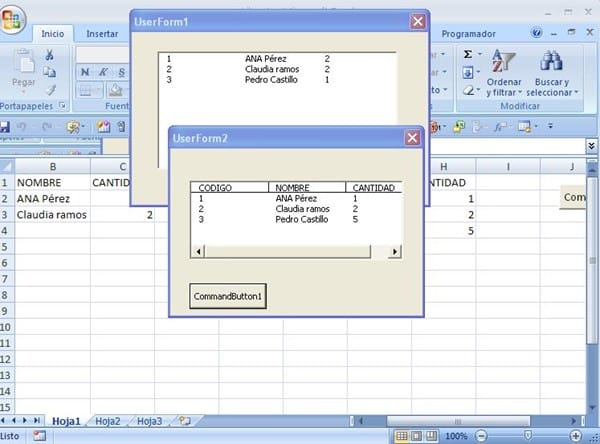
Task: Click the insert new worksheet icon
Action: 185,421
